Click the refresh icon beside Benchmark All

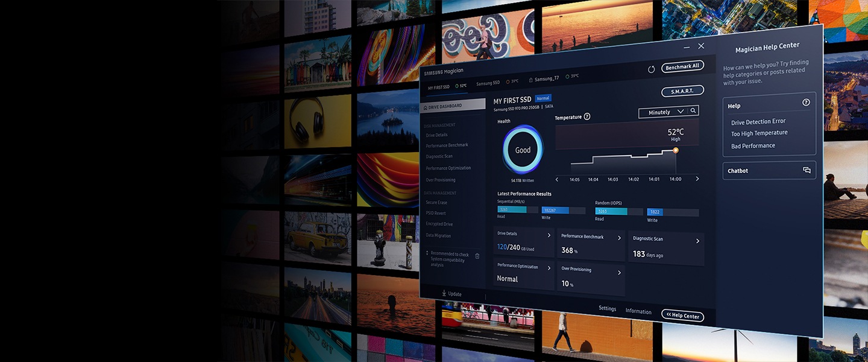[x=652, y=69]
